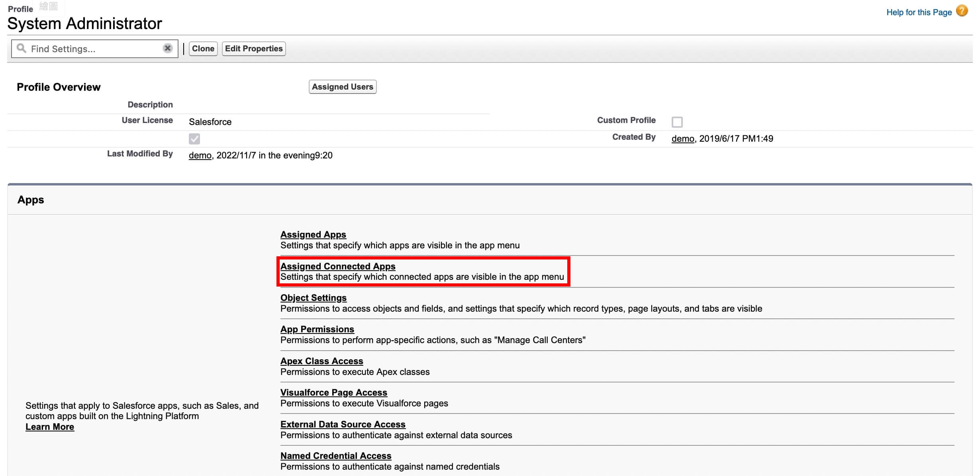Open Visualforce Page Access link

coord(334,392)
